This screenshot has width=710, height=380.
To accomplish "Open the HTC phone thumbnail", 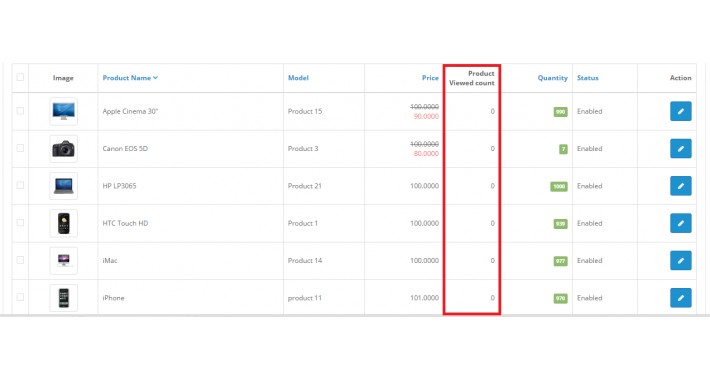I will point(63,223).
